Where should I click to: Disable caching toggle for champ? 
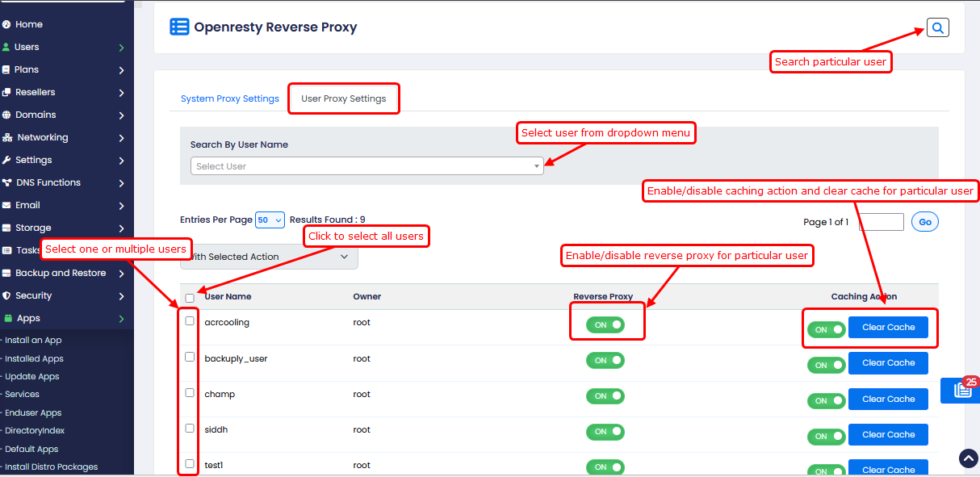coord(826,400)
